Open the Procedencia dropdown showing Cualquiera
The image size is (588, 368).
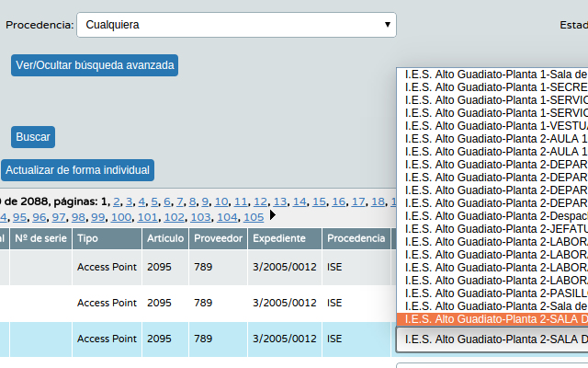[x=237, y=25]
